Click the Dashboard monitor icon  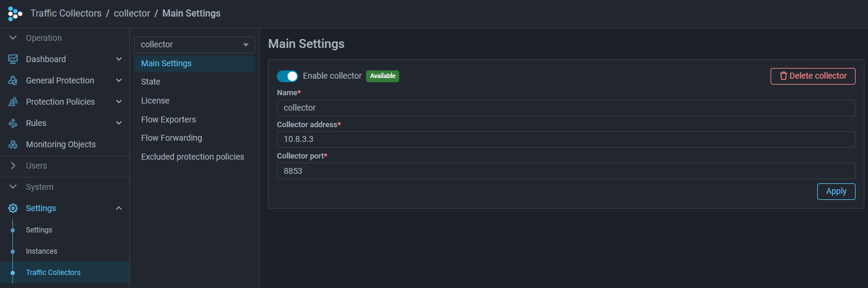13,59
